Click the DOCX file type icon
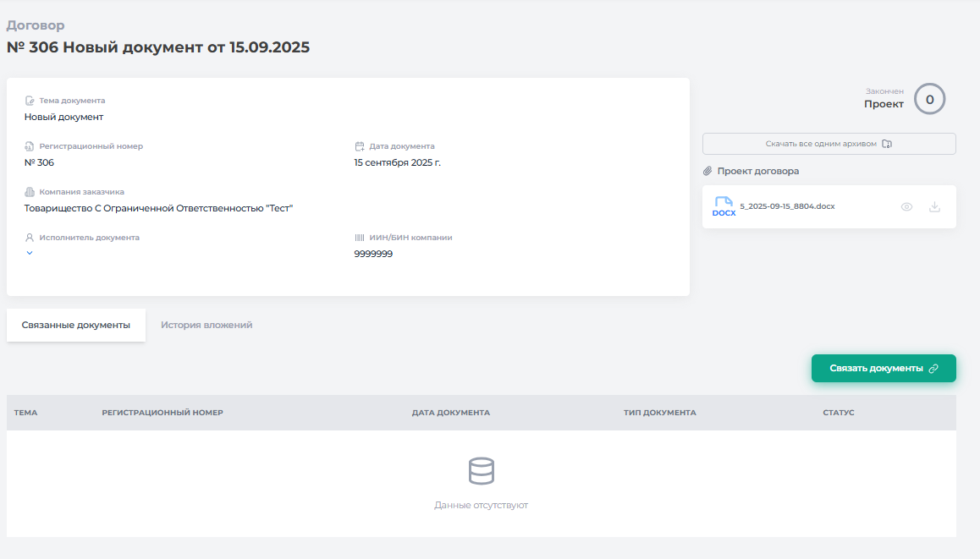 [x=724, y=206]
